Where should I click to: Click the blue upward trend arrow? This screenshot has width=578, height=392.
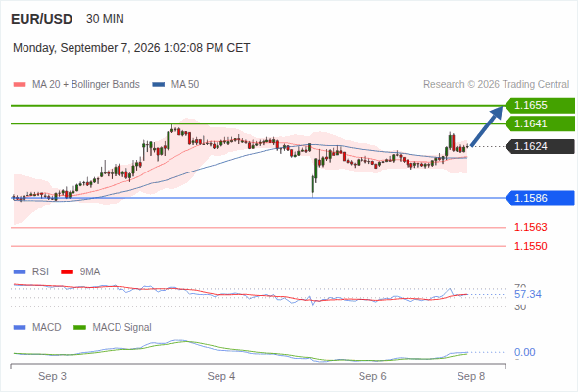pos(487,126)
